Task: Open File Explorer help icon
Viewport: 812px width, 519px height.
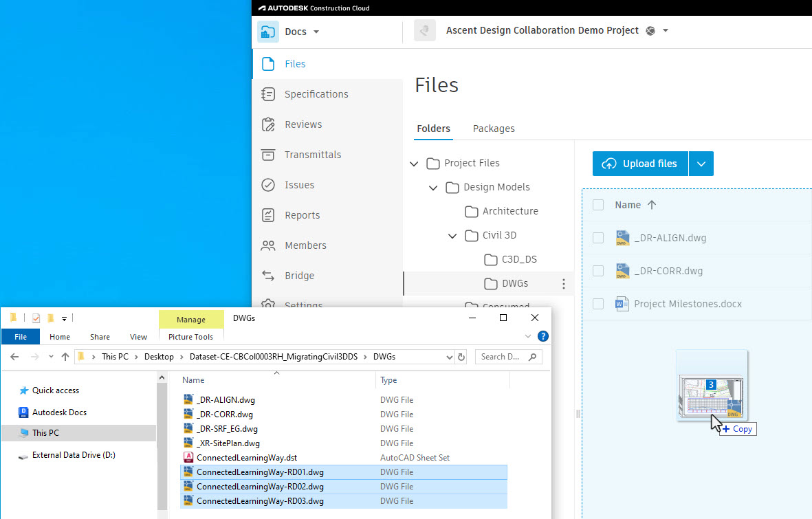Action: pyautogui.click(x=542, y=336)
